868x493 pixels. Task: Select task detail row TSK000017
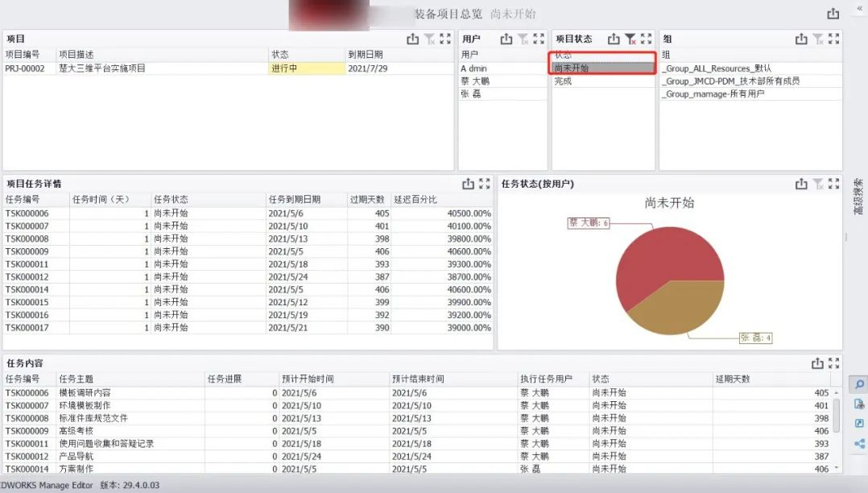(248, 327)
